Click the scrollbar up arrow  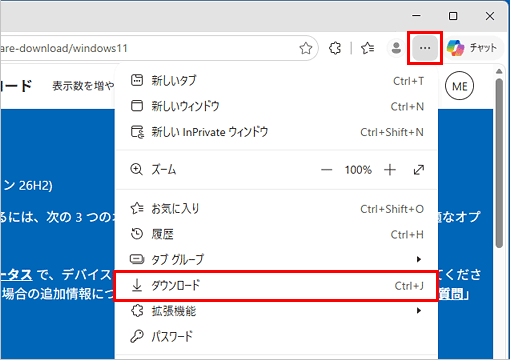(499, 71)
